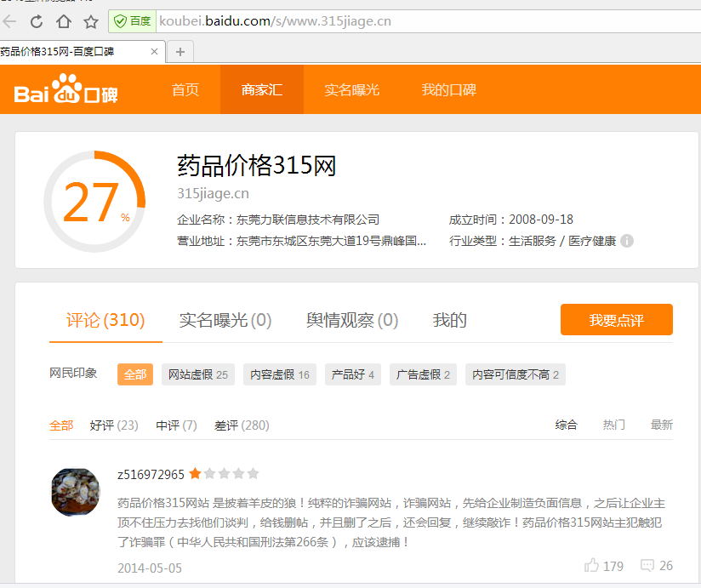Show 中评 (7) reviews
701x588 pixels.
click(x=176, y=425)
